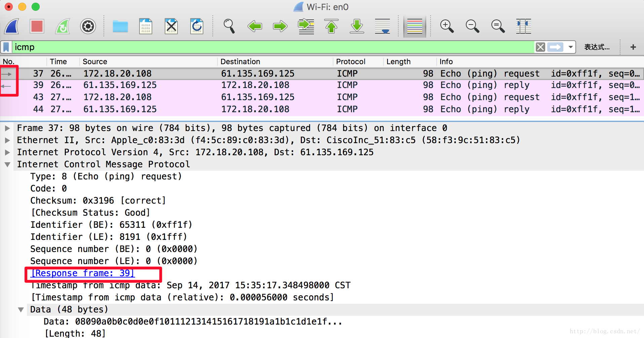This screenshot has height=338, width=644.
Task: Reset text to normal size
Action: click(x=498, y=26)
